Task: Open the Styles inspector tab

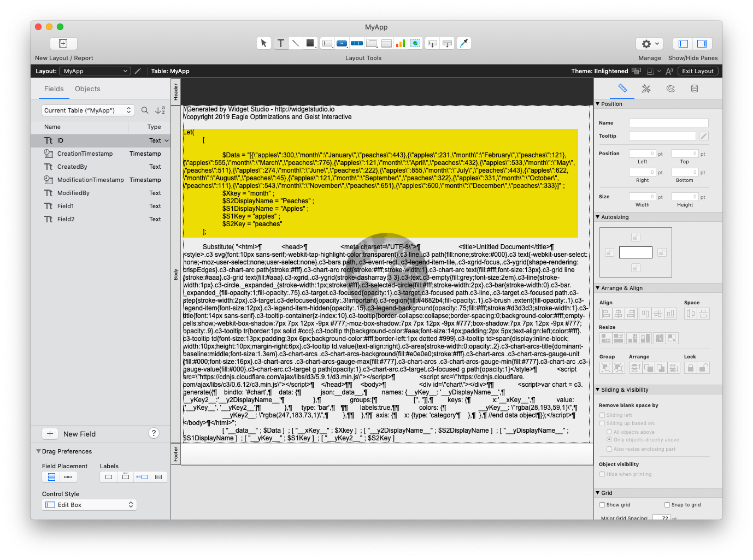Action: [x=646, y=89]
